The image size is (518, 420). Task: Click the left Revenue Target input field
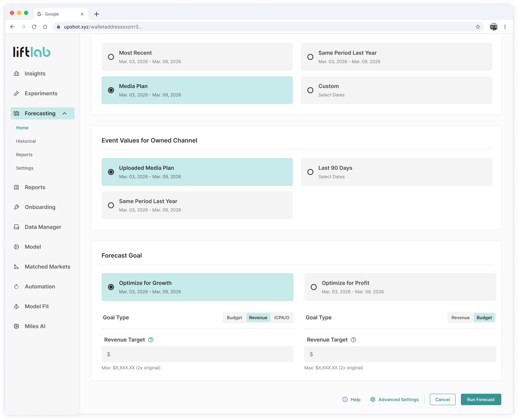pos(197,354)
